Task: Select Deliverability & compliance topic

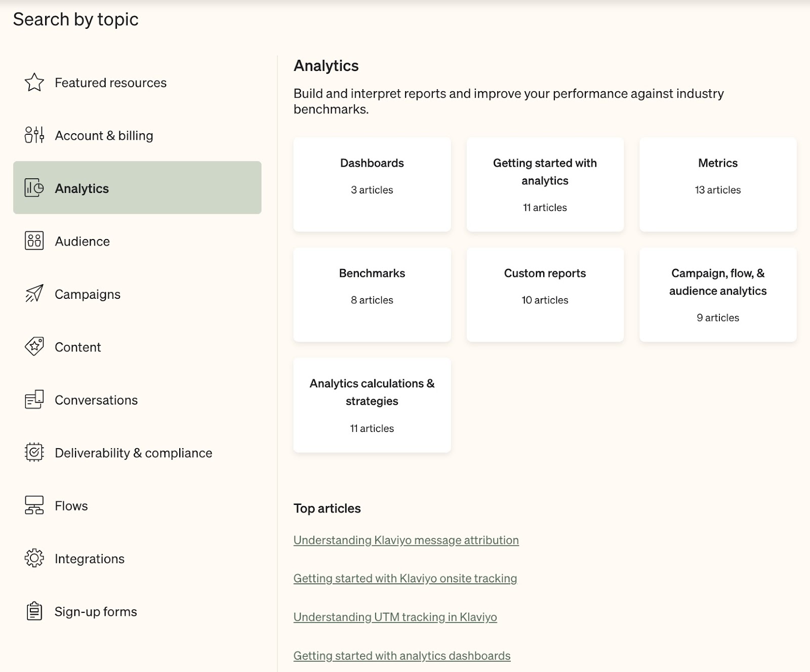Action: click(x=133, y=453)
